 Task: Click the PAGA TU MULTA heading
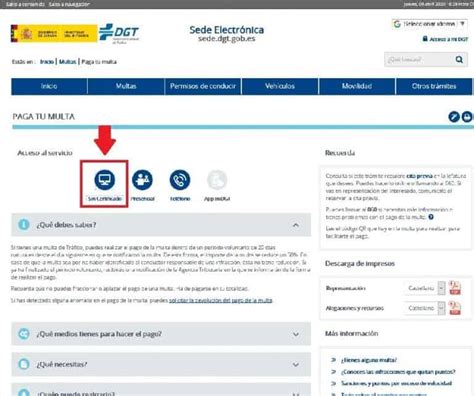[x=44, y=117]
